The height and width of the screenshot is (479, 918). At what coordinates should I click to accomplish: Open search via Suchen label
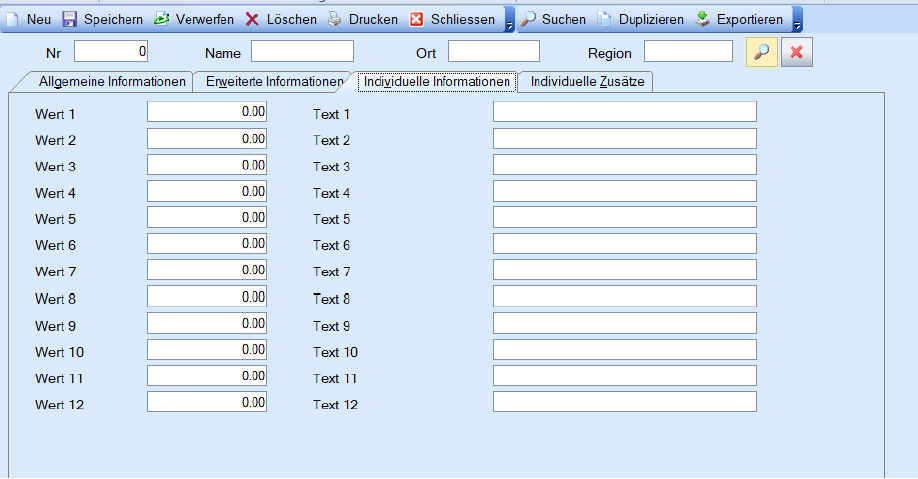coord(564,19)
